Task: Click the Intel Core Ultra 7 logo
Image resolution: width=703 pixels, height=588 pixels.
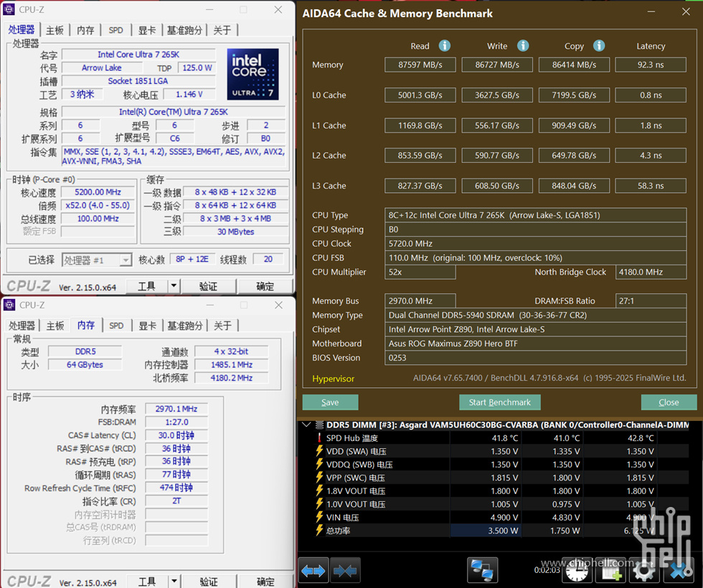Action: (253, 74)
